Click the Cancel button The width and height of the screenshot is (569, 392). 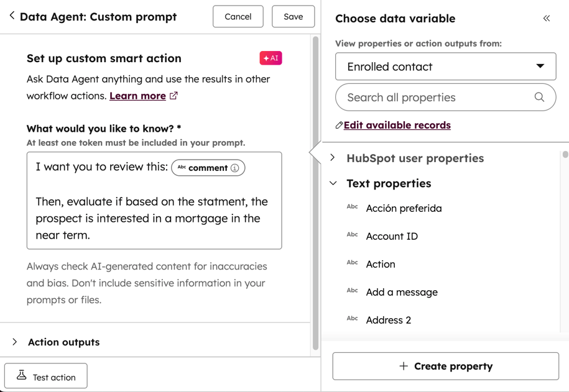pos(238,16)
